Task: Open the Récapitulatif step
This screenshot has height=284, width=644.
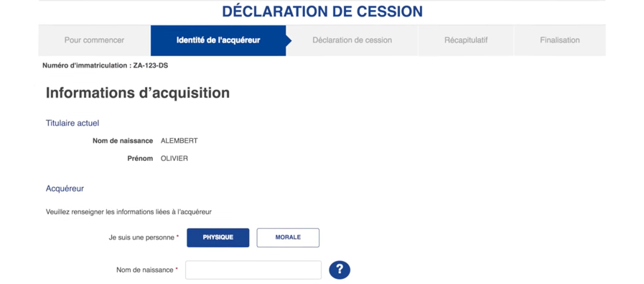Action: pyautogui.click(x=466, y=40)
